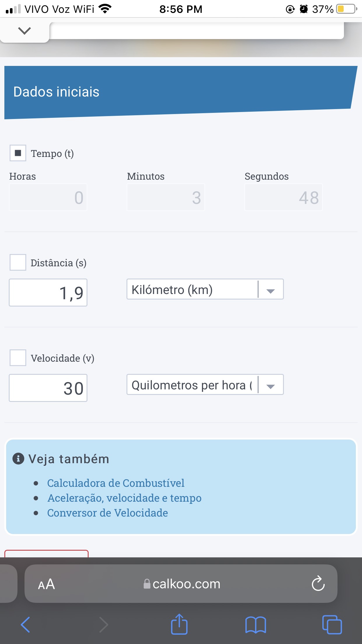Image resolution: width=362 pixels, height=644 pixels.
Task: Open Calculadora de Combustível link
Action: point(116,483)
